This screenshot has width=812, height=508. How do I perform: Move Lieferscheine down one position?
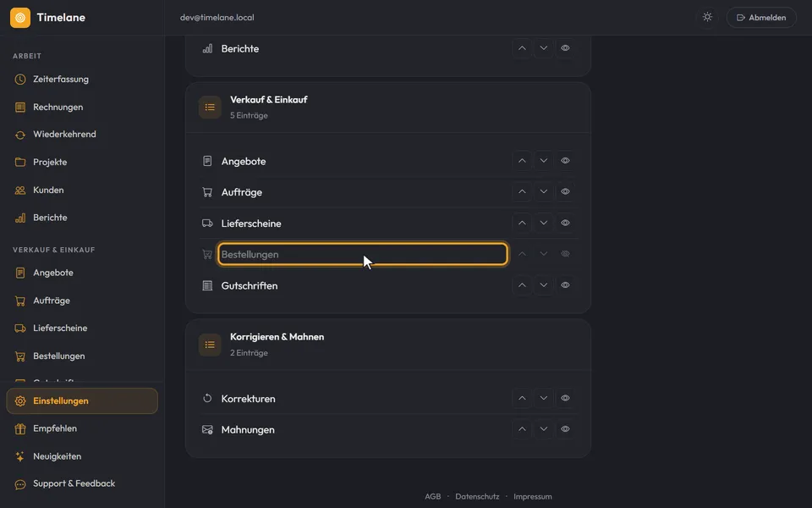(543, 223)
